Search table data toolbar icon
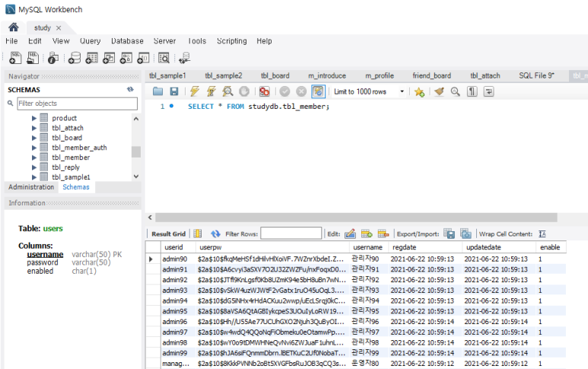The width and height of the screenshot is (588, 369). click(164, 58)
